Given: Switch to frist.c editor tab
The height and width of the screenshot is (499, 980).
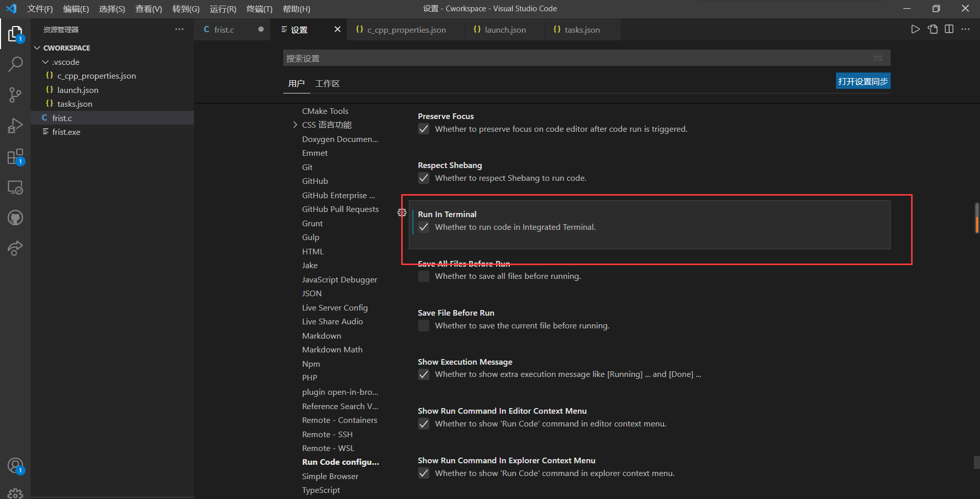Looking at the screenshot, I should coord(225,30).
